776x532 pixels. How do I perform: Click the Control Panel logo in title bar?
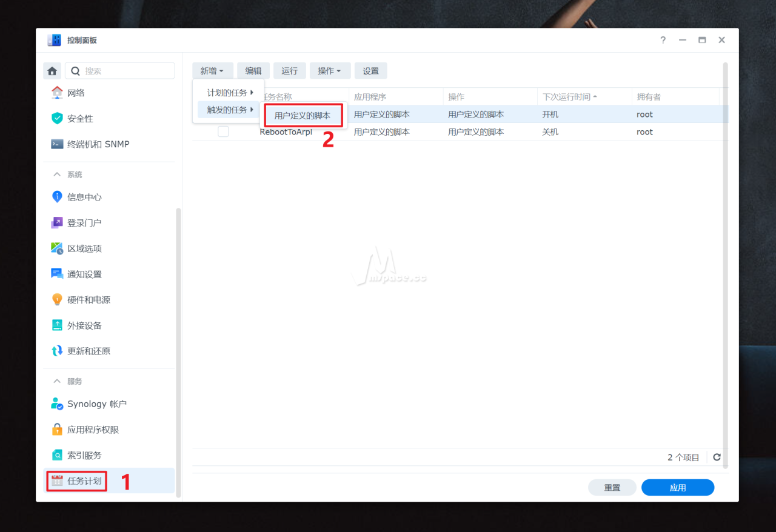click(x=54, y=40)
